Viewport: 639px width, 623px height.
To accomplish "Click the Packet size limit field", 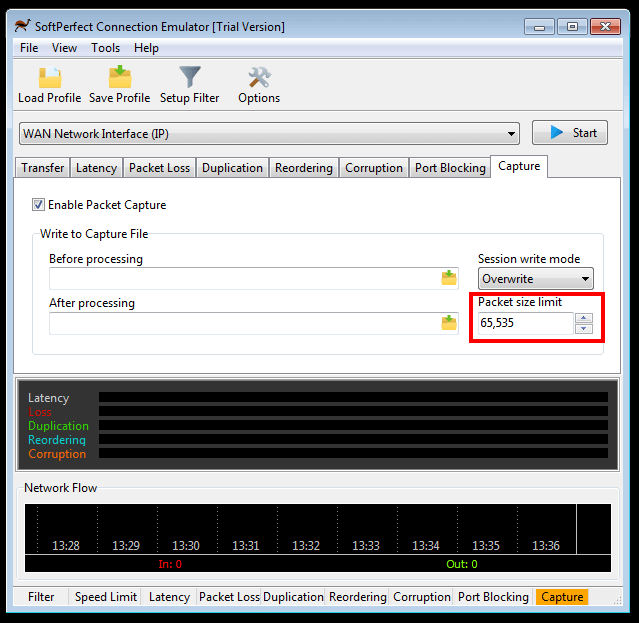I will click(x=524, y=323).
